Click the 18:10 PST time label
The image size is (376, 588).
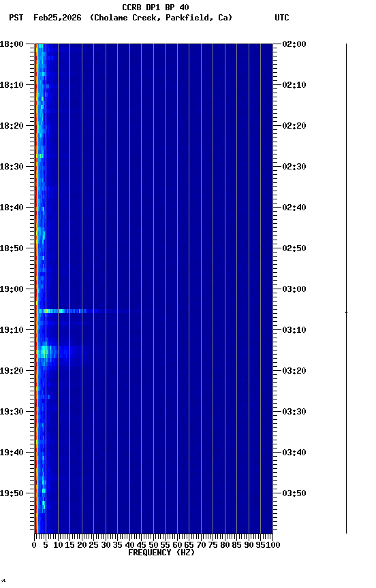coord(12,85)
